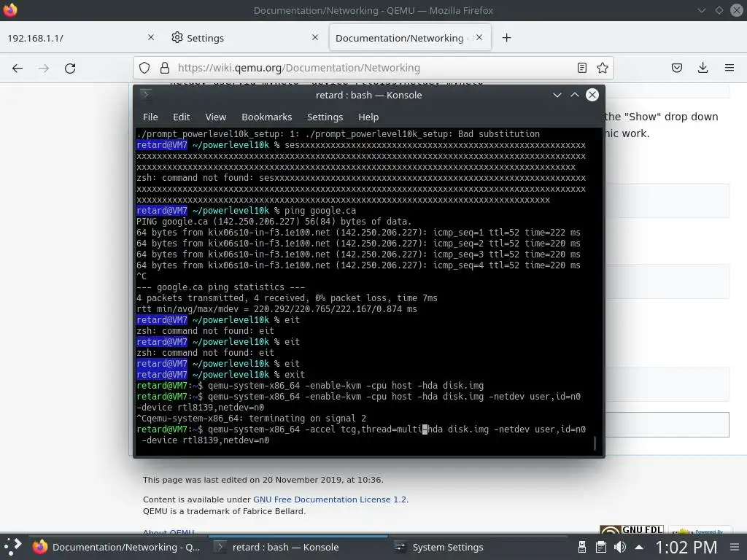The image size is (747, 560).
Task: Open Firefox hamburger application menu
Action: [729, 68]
